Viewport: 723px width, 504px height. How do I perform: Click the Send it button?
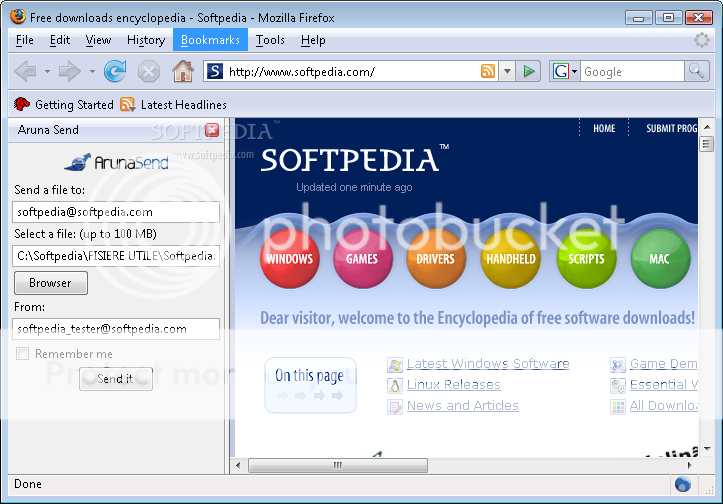(x=115, y=379)
